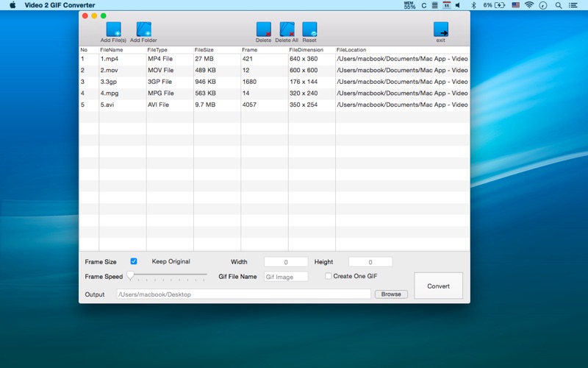Select the 5.avi file row
The image size is (588, 368).
tap(274, 105)
